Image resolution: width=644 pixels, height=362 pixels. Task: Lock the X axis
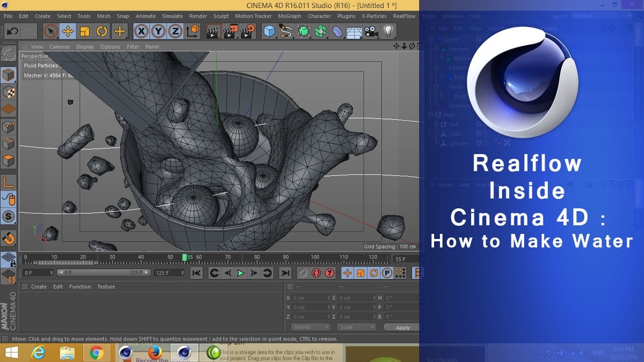pyautogui.click(x=142, y=32)
